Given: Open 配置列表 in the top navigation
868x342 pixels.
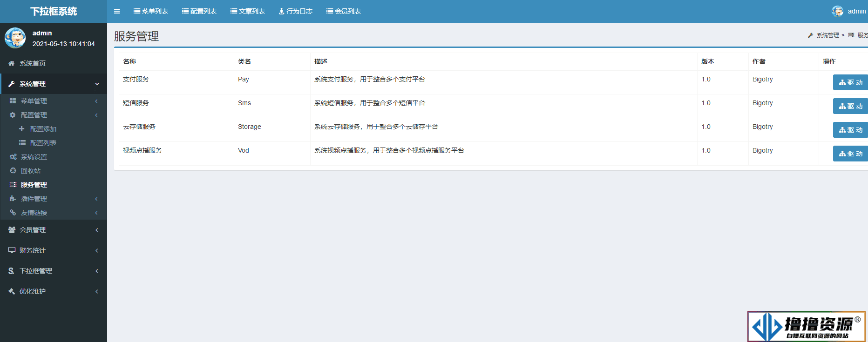Looking at the screenshot, I should [199, 11].
